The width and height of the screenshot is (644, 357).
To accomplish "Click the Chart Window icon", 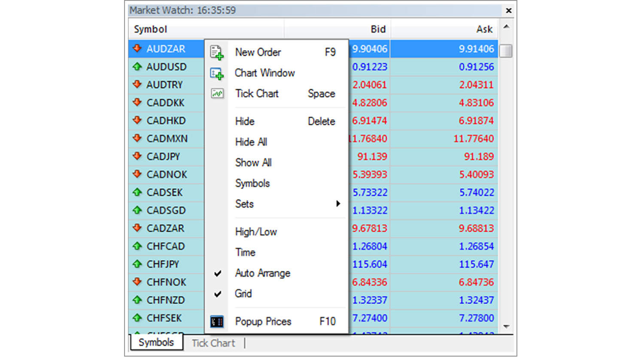I will tap(217, 73).
